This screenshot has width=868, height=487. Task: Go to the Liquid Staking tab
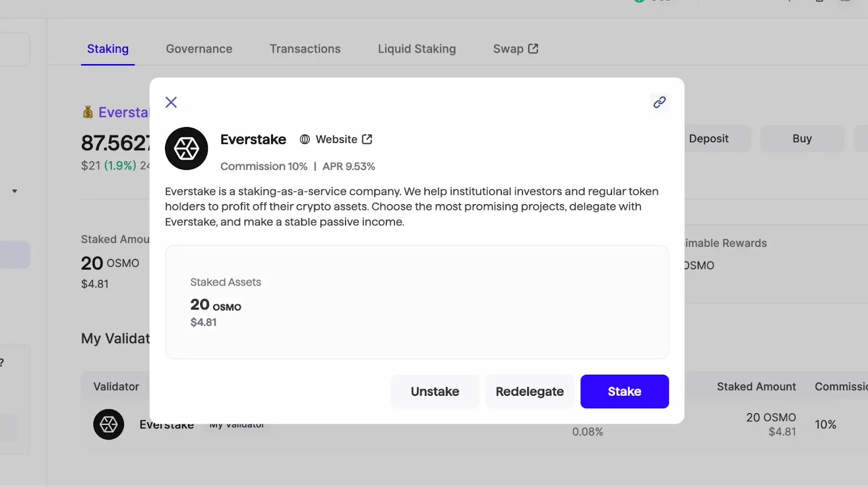(x=417, y=49)
